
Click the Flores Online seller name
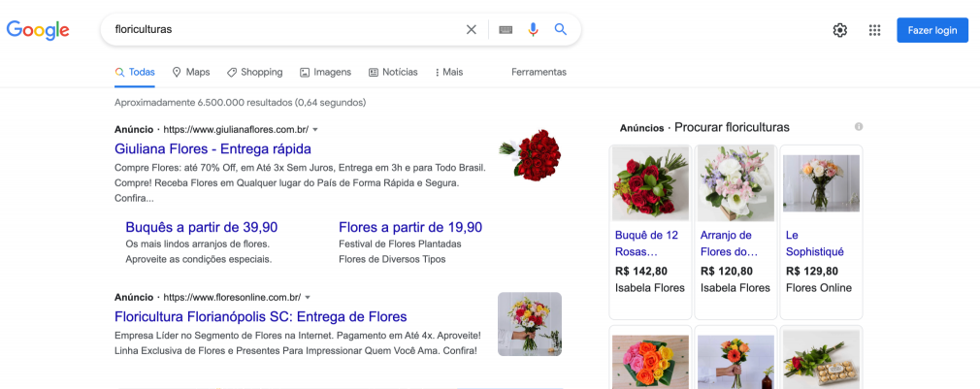819,288
